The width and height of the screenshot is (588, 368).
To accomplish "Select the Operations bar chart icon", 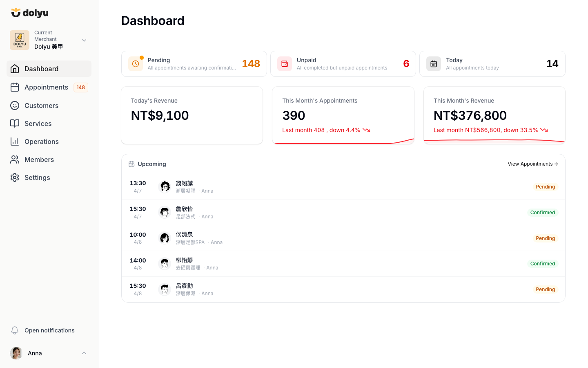I will [15, 141].
